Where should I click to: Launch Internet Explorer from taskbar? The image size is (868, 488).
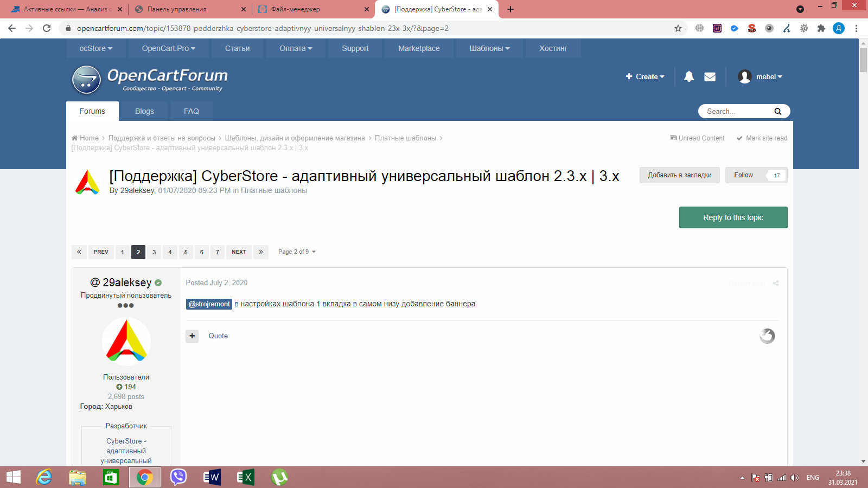44,477
